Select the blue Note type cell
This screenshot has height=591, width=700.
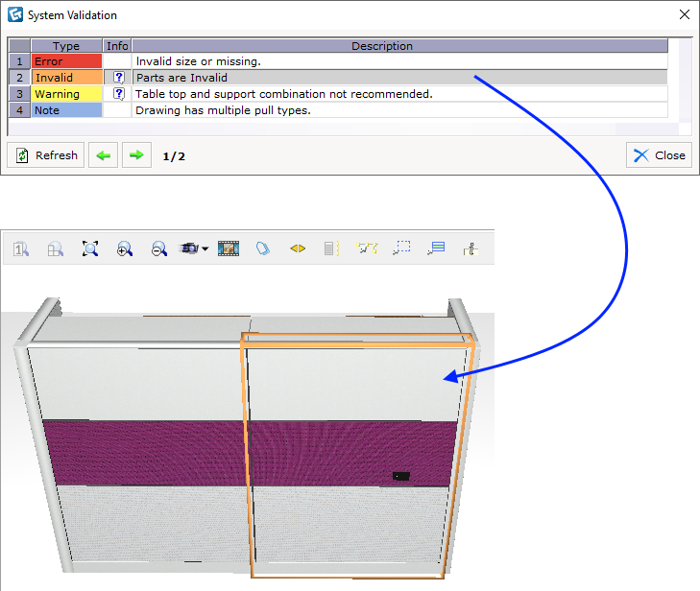point(66,110)
